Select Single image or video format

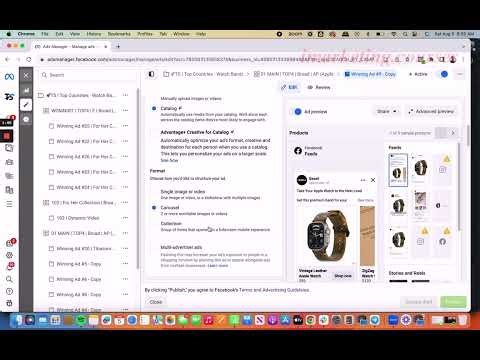click(x=183, y=192)
